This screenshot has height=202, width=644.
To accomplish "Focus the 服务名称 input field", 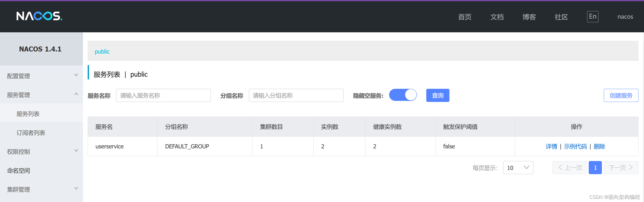I will pyautogui.click(x=163, y=95).
